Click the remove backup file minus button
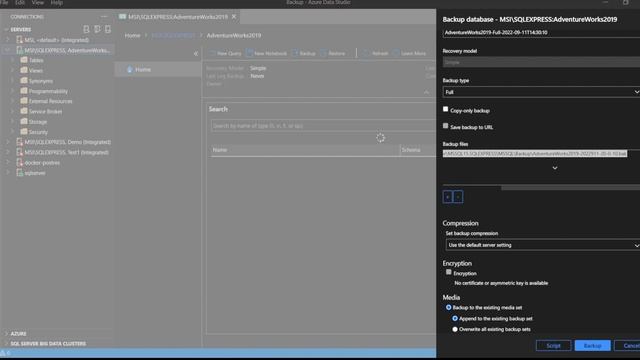640x360 pixels. (x=458, y=197)
